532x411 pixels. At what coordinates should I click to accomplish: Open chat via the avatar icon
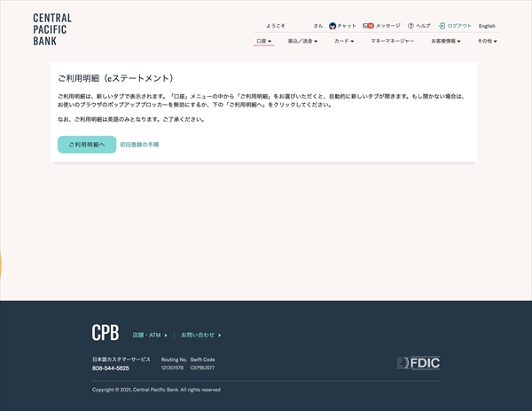(x=332, y=26)
